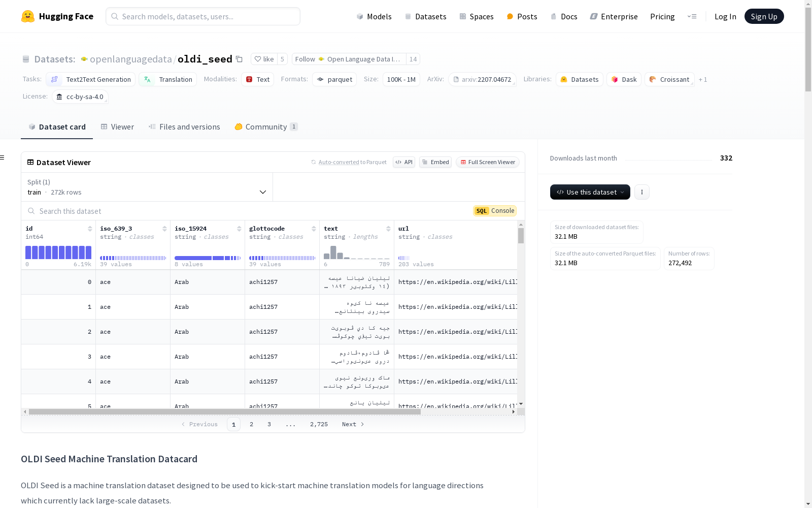Go to page 2 of the table
The image size is (812, 508).
251,424
